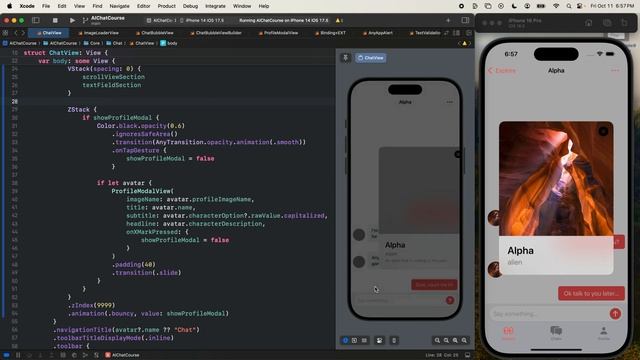The image size is (640, 360).
Task: Open the Editor menu in menu bar
Action: tap(143, 6)
